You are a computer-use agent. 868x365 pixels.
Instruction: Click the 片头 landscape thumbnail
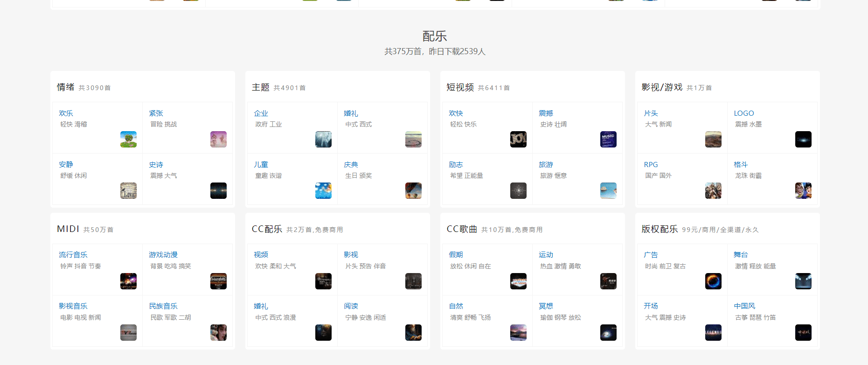(x=713, y=139)
